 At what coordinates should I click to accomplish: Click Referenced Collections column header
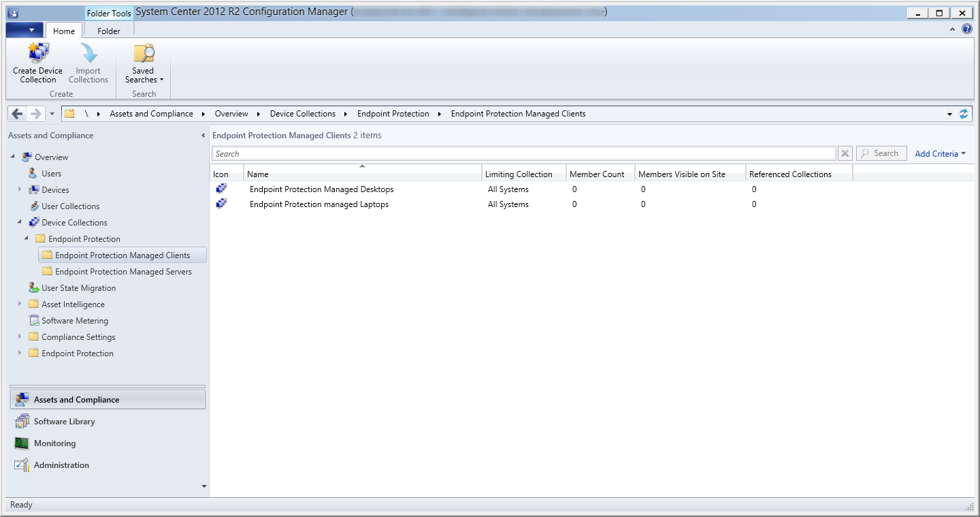[x=799, y=174]
